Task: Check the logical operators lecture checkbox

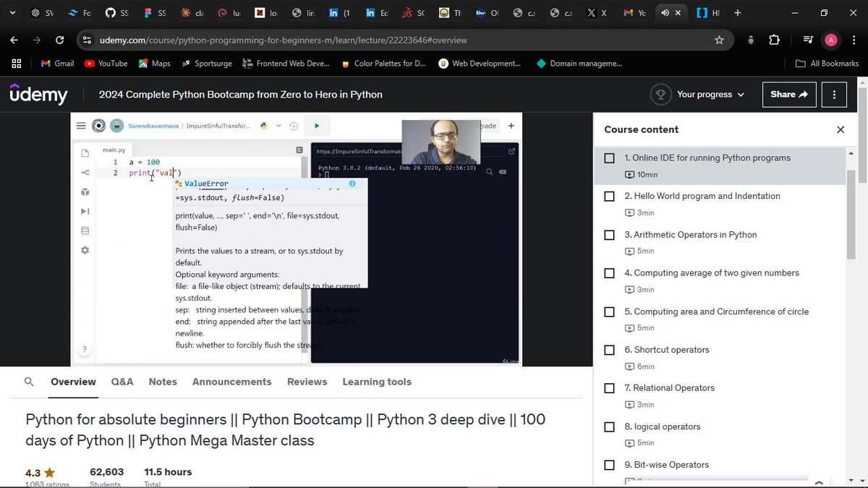Action: pyautogui.click(x=609, y=427)
